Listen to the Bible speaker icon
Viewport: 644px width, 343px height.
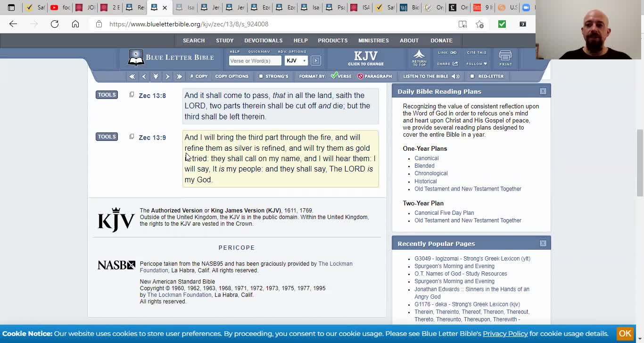click(455, 76)
